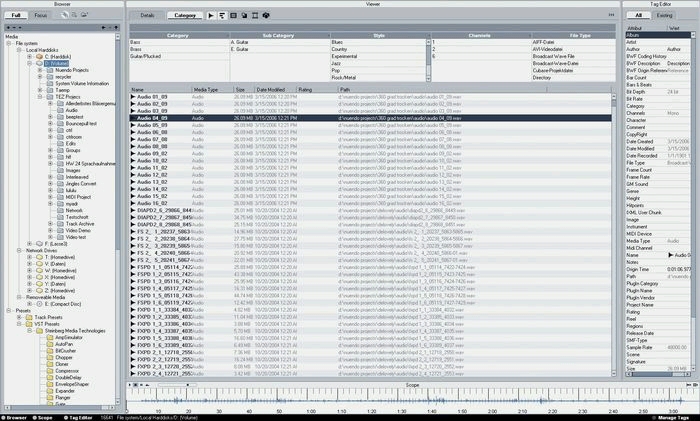Click the audio file type filter icon beside the filter icon
Screen dimensions: 700x421
233,15
